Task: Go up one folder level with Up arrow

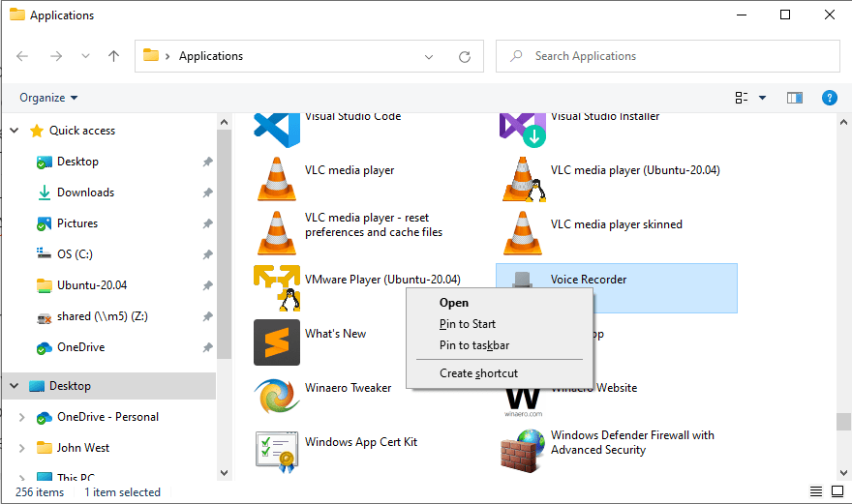Action: [x=114, y=56]
